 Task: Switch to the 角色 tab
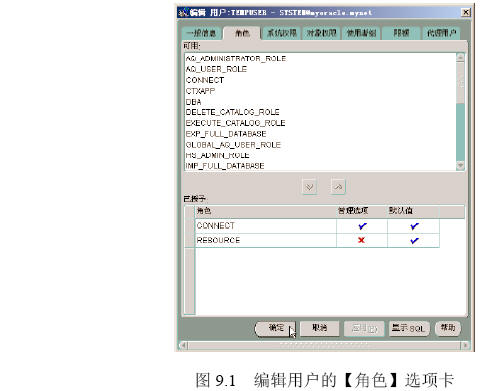click(x=242, y=33)
